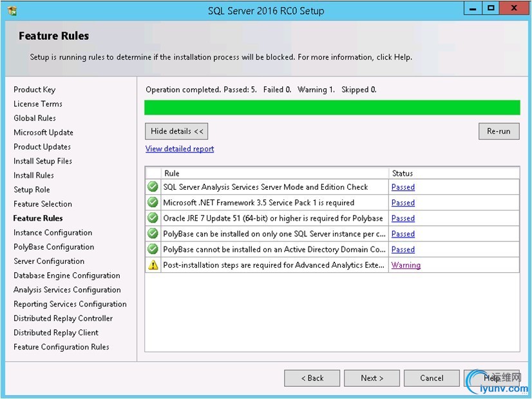The image size is (532, 399).
Task: Click the Status column header
Action: tap(454, 173)
